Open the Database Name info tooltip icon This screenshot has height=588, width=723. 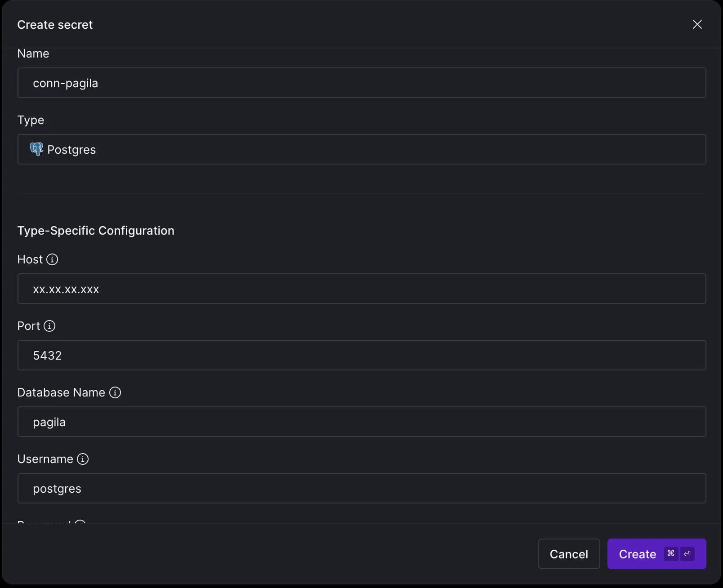pyautogui.click(x=115, y=392)
